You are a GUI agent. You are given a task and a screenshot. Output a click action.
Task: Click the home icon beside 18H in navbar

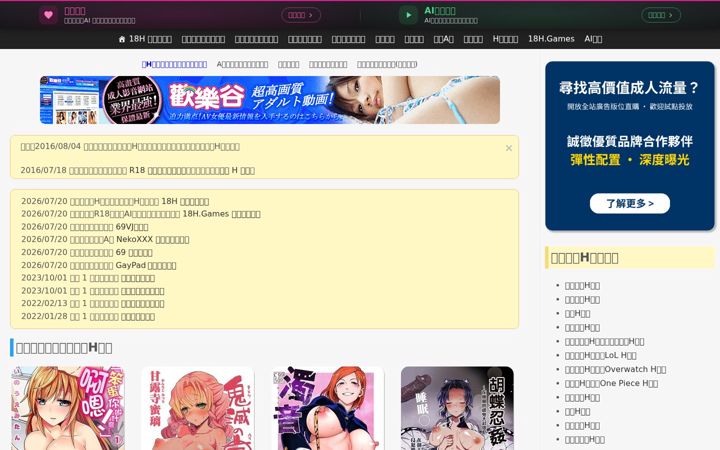pyautogui.click(x=122, y=39)
